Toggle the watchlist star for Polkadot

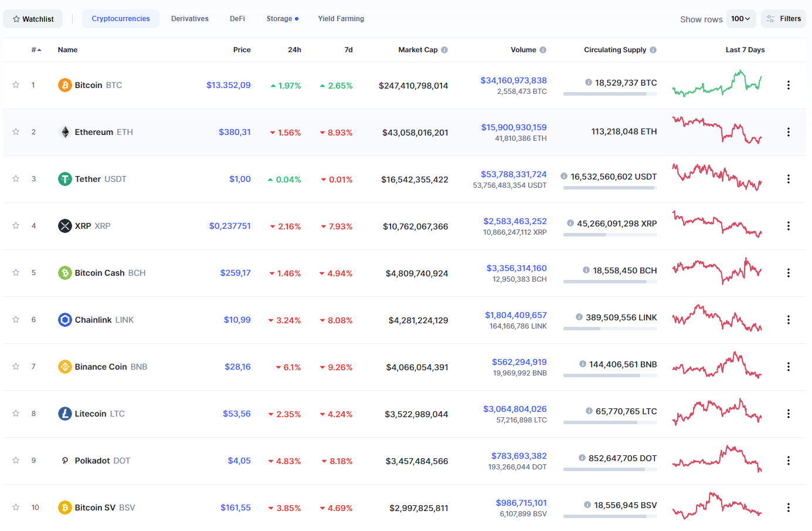click(x=16, y=461)
